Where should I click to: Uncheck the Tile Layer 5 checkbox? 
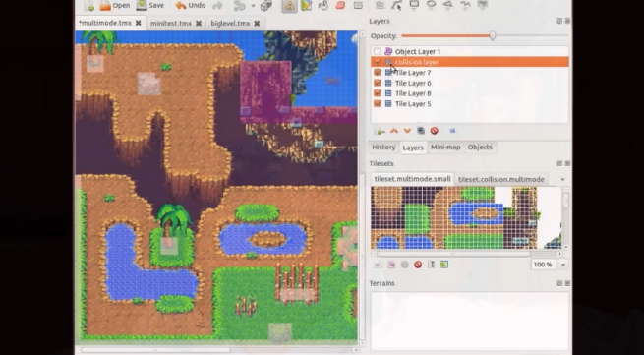[x=377, y=104]
